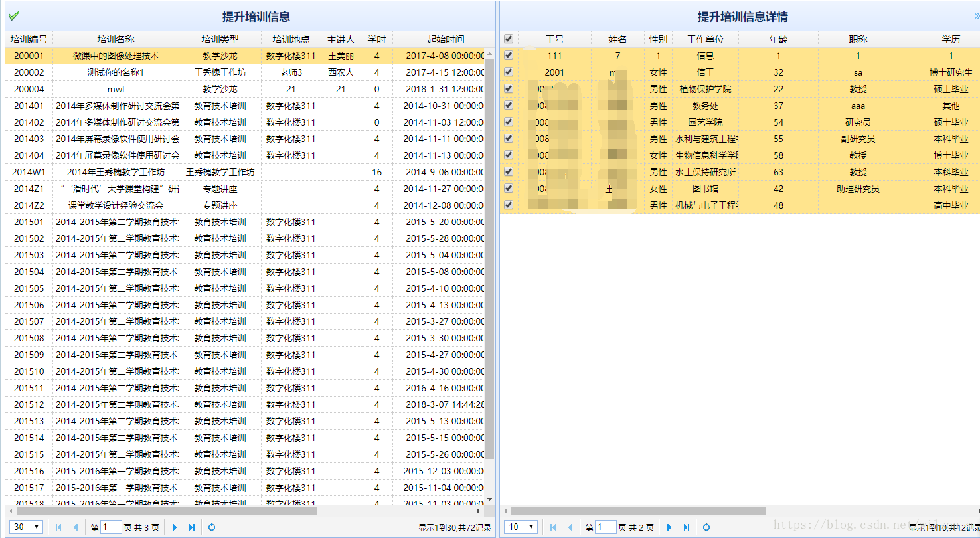Go to previous page in right details grid
The height and width of the screenshot is (538, 980).
pyautogui.click(x=569, y=527)
